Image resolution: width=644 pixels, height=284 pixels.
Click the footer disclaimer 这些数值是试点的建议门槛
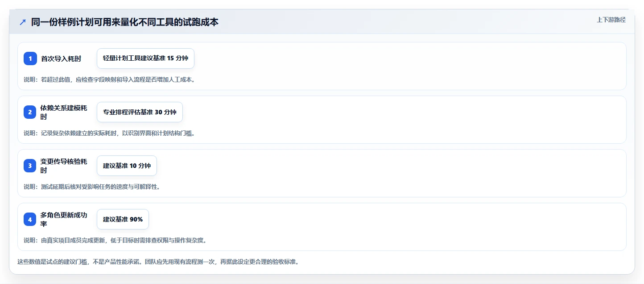click(158, 262)
